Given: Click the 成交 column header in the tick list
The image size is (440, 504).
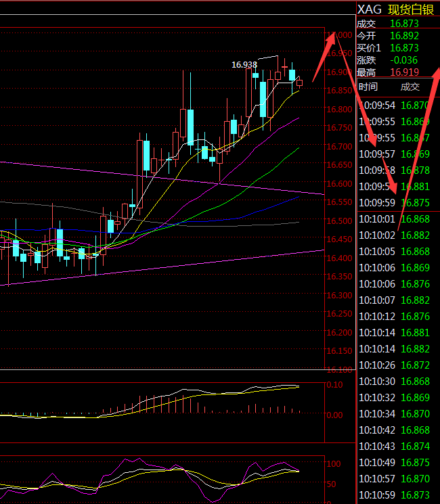Looking at the screenshot, I should click(x=410, y=87).
